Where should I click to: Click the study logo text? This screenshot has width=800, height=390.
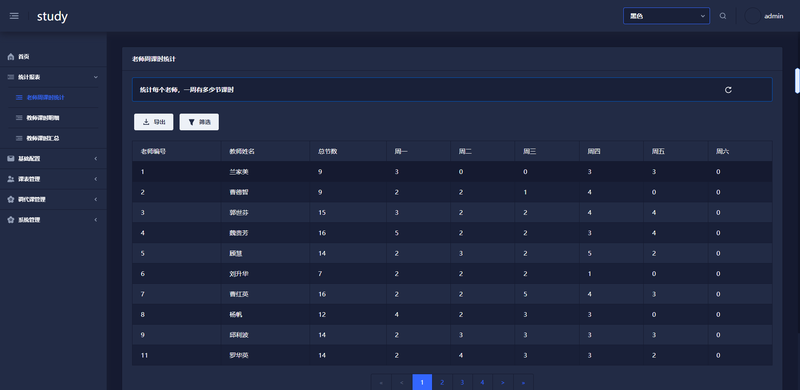[x=52, y=17]
